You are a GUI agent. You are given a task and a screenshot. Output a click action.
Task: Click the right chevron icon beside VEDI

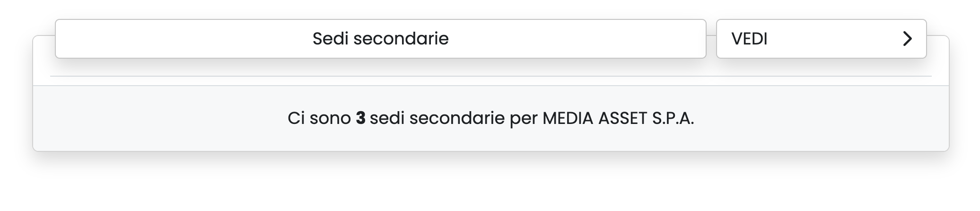tap(907, 39)
